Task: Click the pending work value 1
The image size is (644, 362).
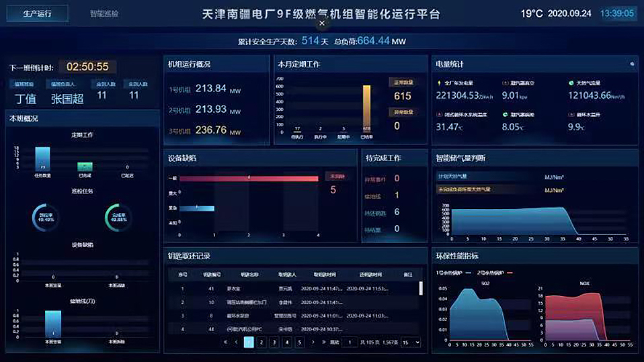Action: [x=397, y=195]
